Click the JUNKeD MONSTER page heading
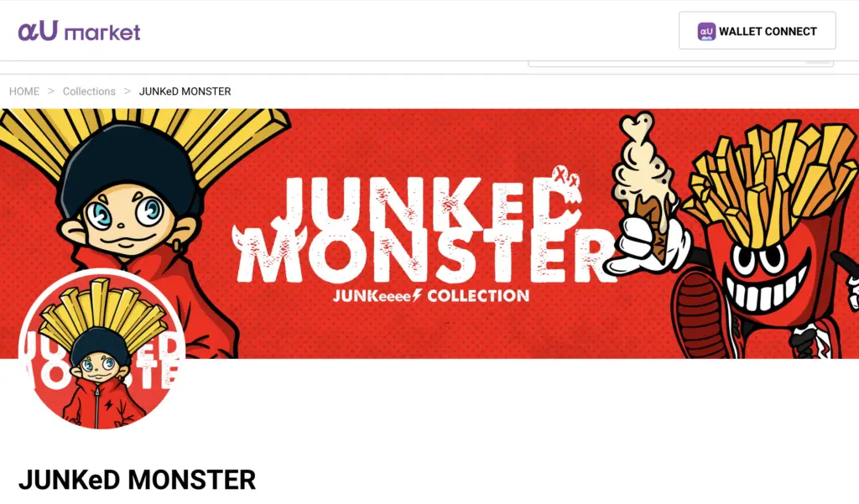This screenshot has width=859, height=504. click(x=137, y=480)
